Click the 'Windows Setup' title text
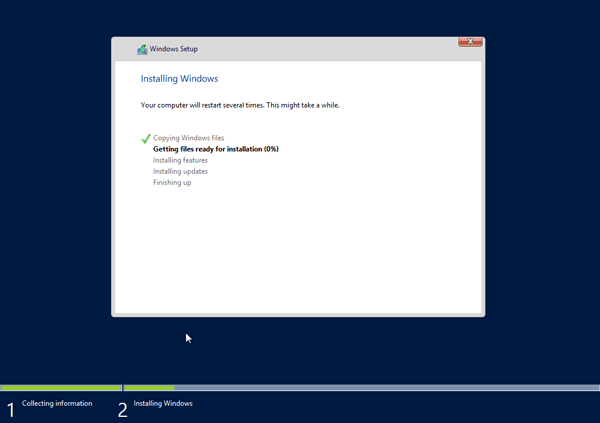This screenshot has width=600, height=423. [x=173, y=49]
